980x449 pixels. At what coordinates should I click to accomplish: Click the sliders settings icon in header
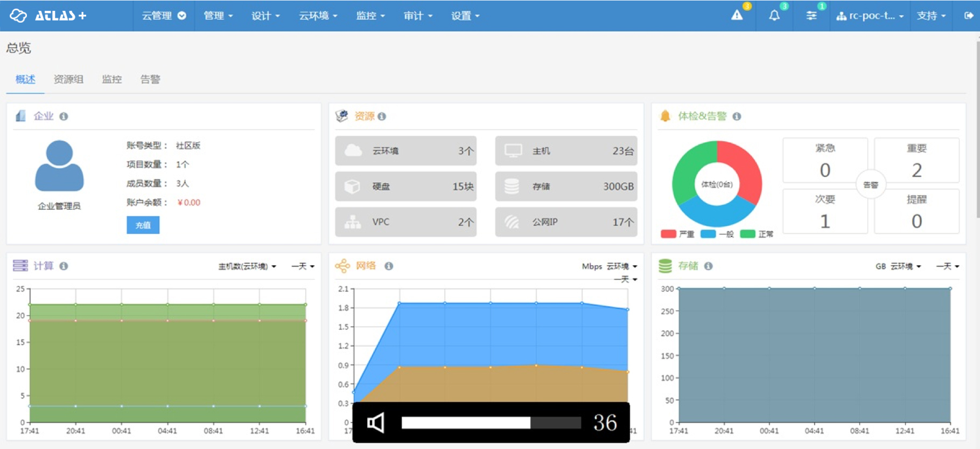(811, 16)
